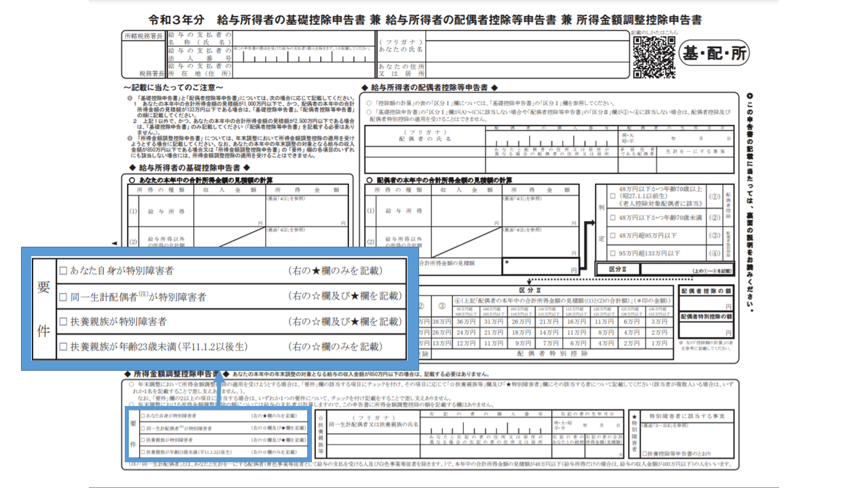
Task: Click 給与所得者の配偶者控除等申告書 section heading
Action: pos(431,87)
